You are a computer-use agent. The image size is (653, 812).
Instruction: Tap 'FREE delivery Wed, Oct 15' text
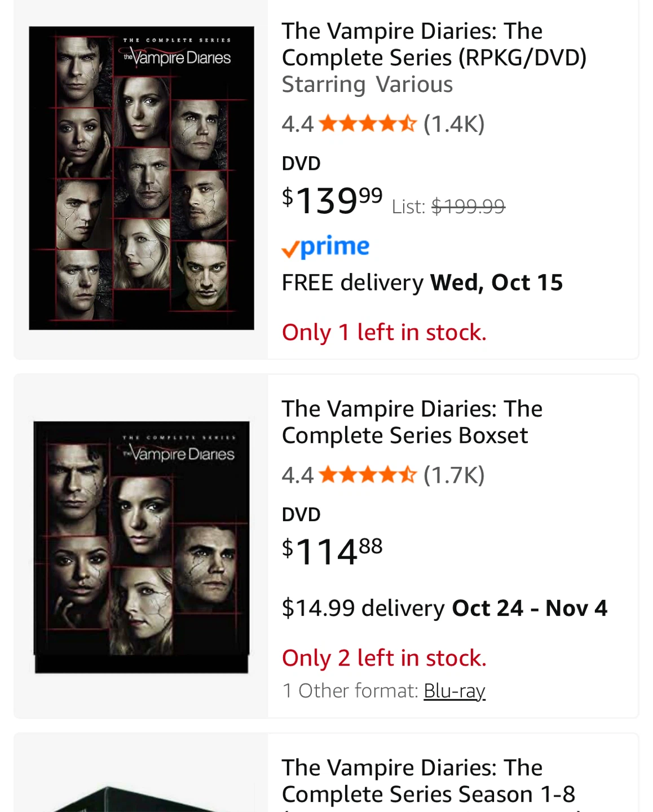422,283
